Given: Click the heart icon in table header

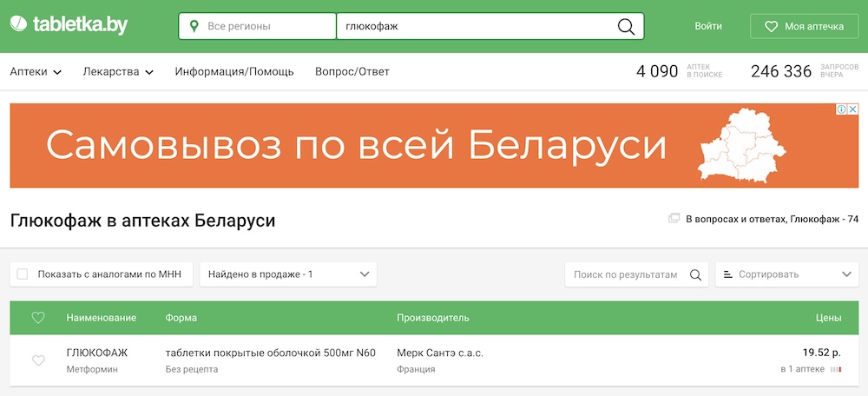Looking at the screenshot, I should [38, 318].
